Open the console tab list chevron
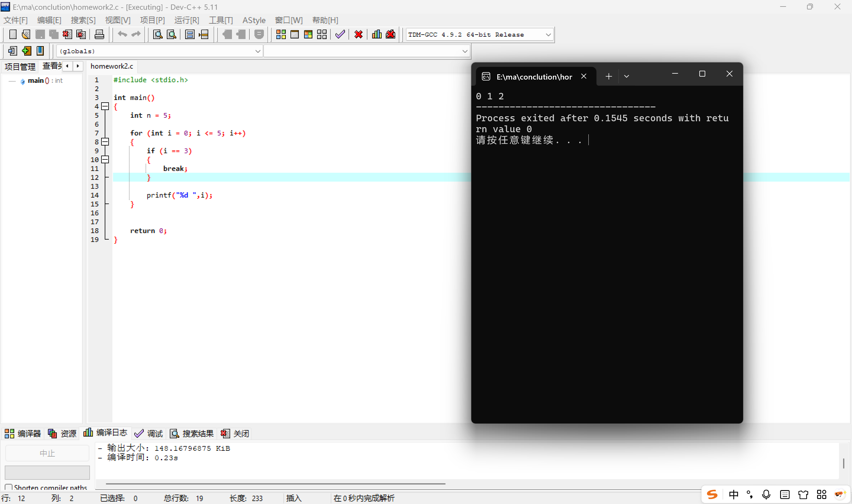 click(627, 76)
